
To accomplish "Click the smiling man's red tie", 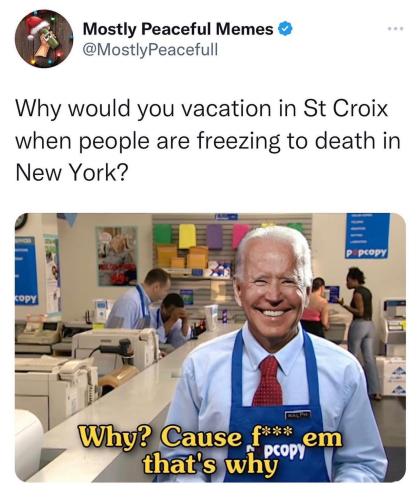I will (268, 381).
